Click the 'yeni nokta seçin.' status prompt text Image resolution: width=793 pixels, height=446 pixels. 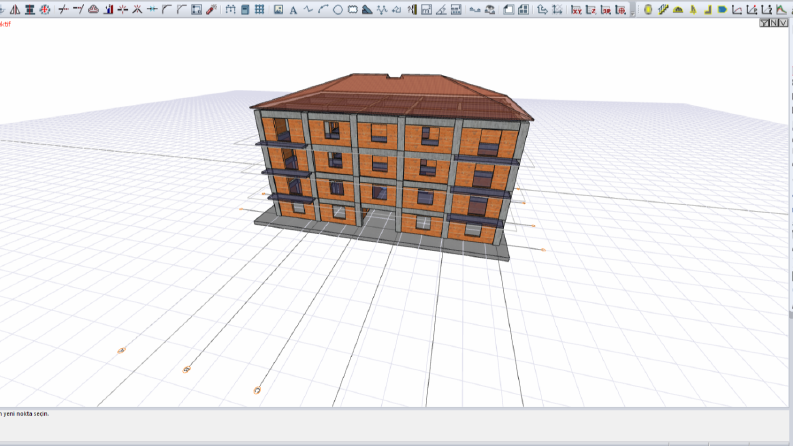[x=27, y=414]
